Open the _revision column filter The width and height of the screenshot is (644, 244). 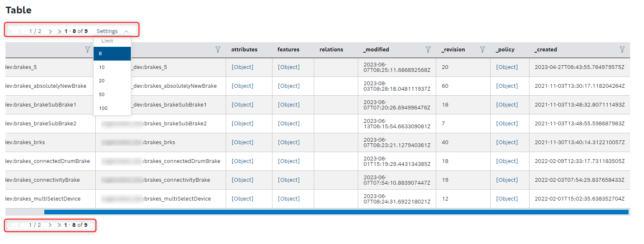click(x=482, y=50)
